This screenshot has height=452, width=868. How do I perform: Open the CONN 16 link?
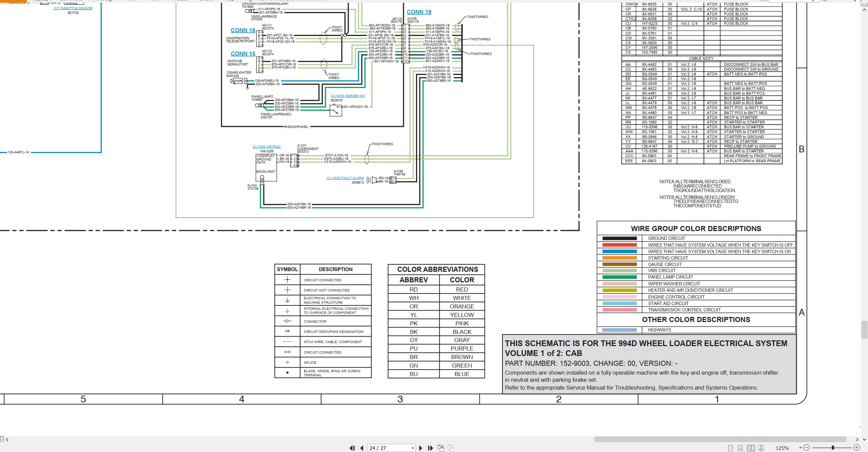(x=243, y=30)
